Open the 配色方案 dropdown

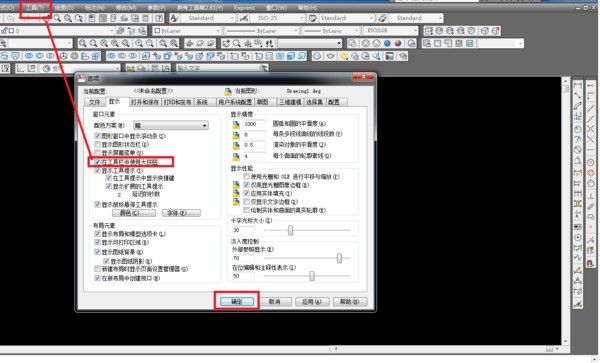(x=171, y=125)
